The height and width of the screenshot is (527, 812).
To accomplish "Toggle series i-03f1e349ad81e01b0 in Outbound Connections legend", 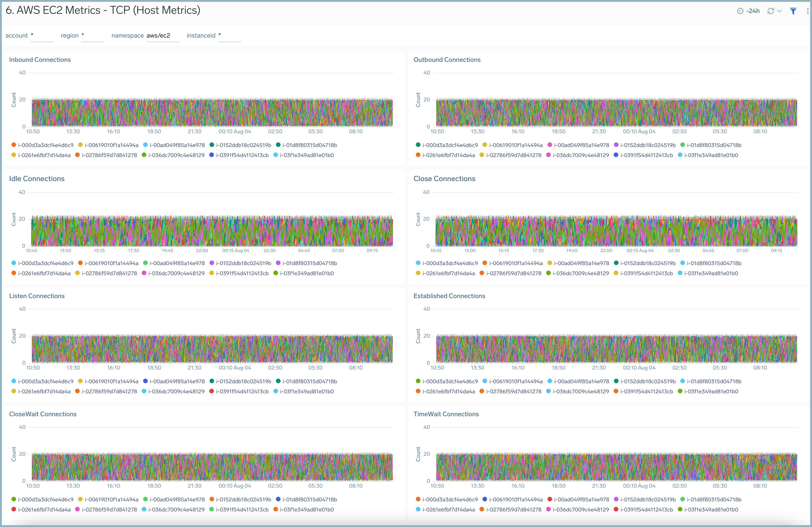I will (x=709, y=155).
